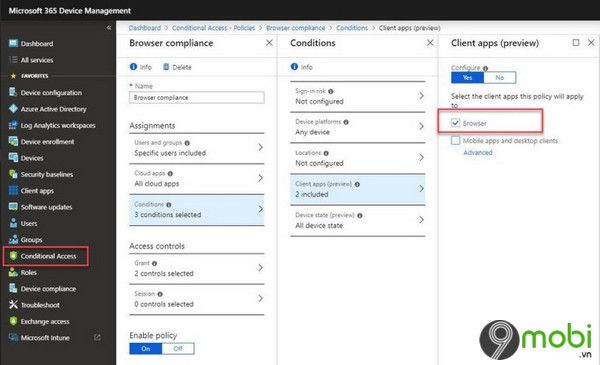
Task: Open Microsoft Intune external link icon
Action: point(97,337)
